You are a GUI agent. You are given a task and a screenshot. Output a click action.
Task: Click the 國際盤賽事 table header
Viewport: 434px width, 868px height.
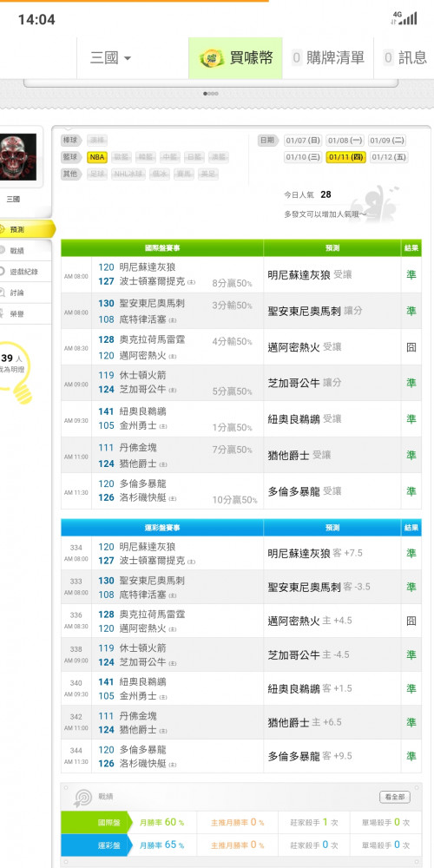pyautogui.click(x=162, y=248)
